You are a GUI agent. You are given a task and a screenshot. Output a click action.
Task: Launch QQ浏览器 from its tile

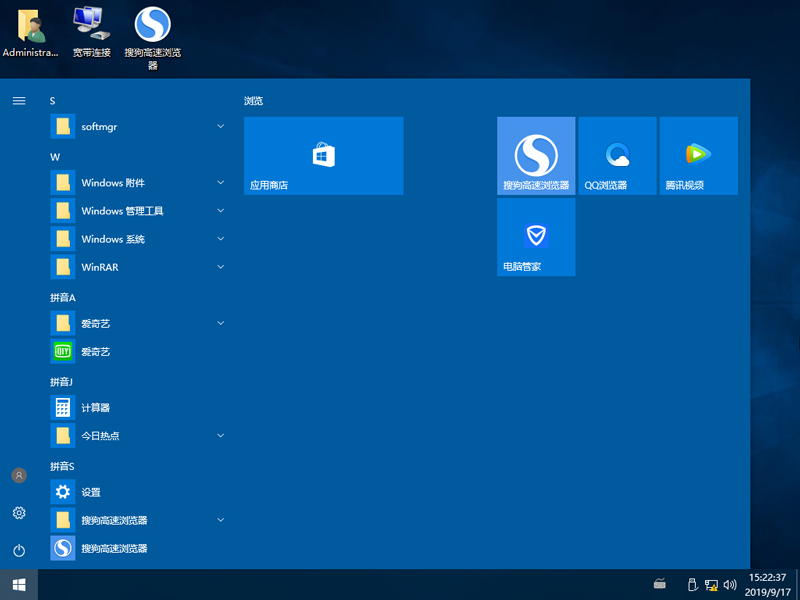click(x=616, y=155)
